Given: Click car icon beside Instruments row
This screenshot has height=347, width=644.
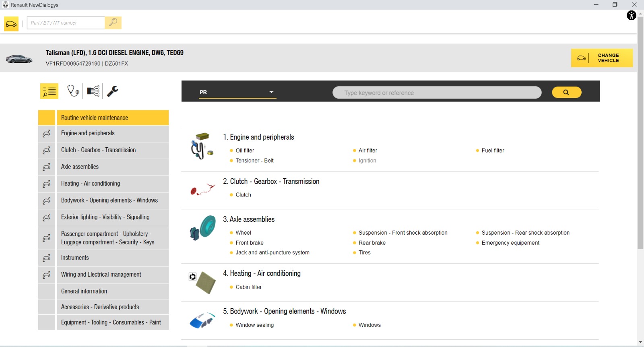Looking at the screenshot, I should tap(47, 258).
